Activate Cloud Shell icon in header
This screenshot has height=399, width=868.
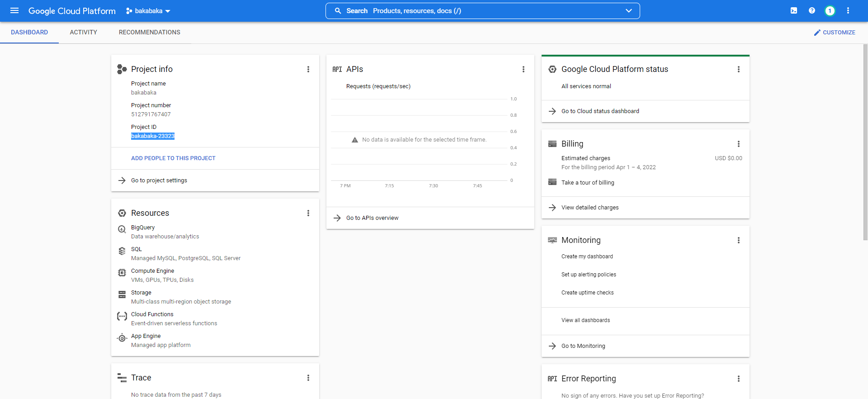click(794, 10)
